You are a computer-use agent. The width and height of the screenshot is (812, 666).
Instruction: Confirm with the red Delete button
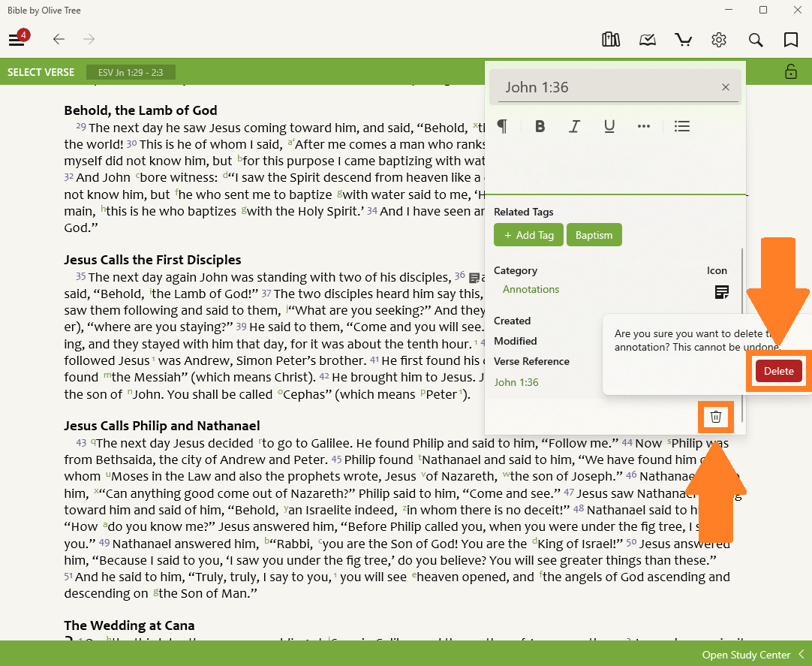(778, 371)
